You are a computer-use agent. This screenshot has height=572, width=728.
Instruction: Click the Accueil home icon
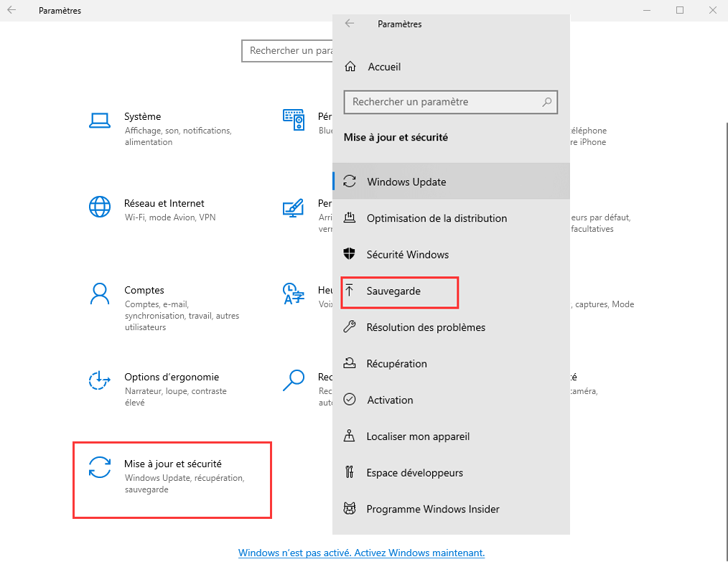[350, 67]
